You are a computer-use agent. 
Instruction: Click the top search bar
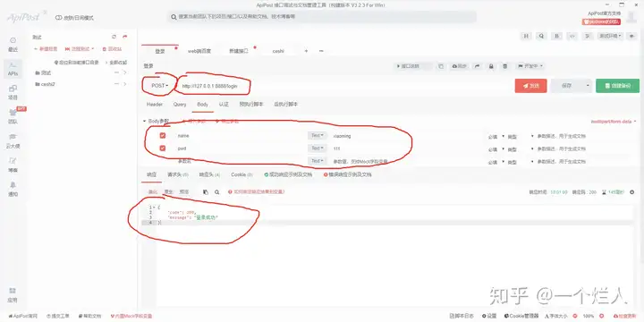pyautogui.click(x=322, y=17)
